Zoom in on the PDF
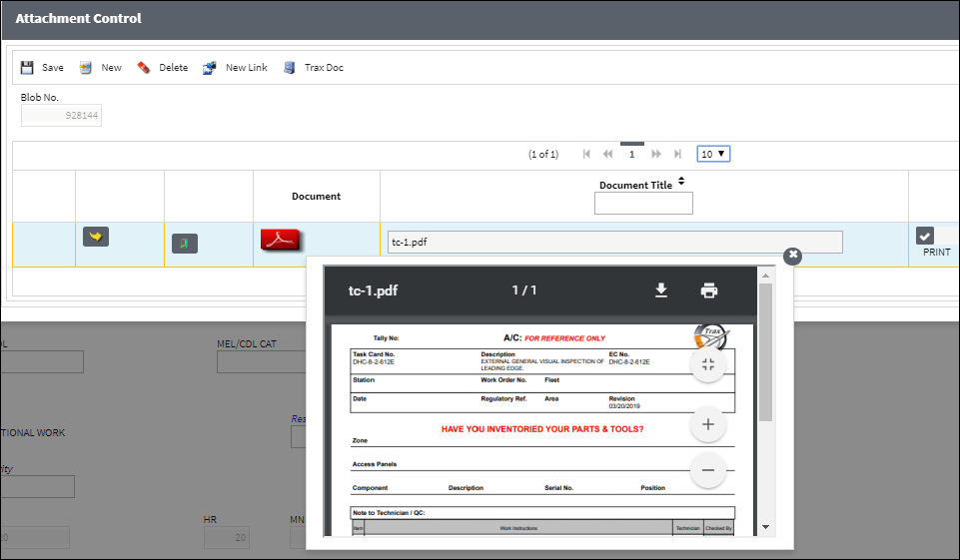The width and height of the screenshot is (960, 560). click(x=708, y=424)
